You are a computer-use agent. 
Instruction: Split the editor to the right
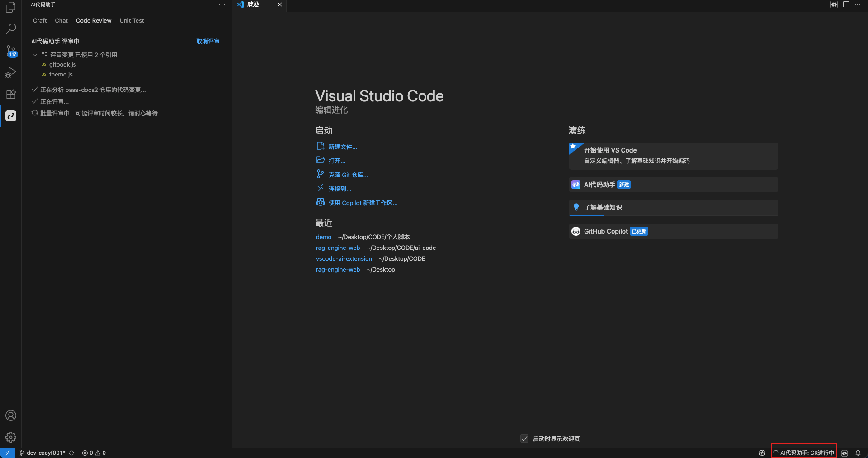tap(846, 5)
